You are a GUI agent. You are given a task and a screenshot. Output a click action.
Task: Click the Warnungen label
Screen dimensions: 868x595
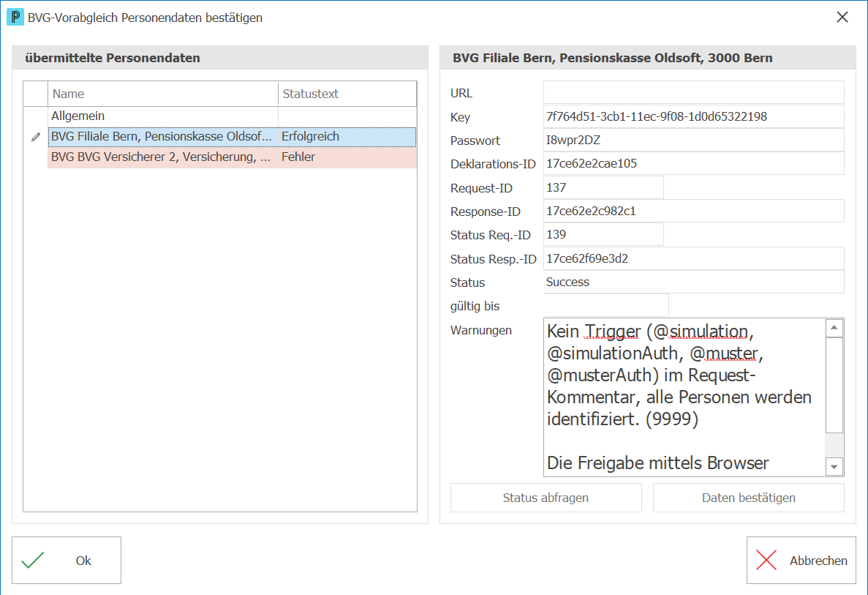[481, 330]
